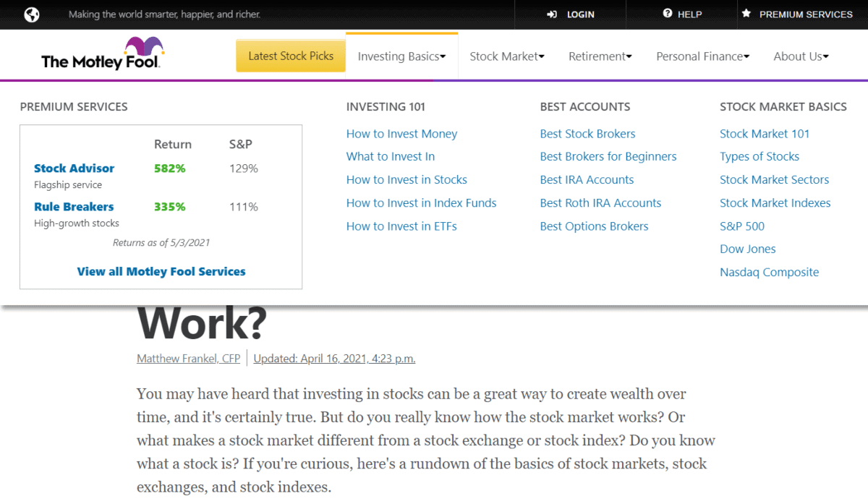This screenshot has height=504, width=868.
Task: Click the LOGIN arrow icon
Action: tap(551, 14)
